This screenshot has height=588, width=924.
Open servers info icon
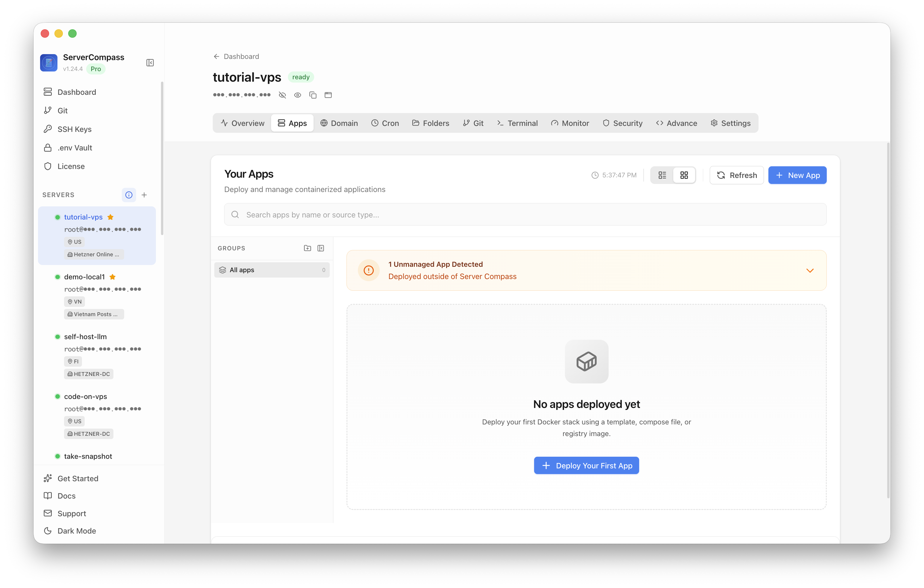click(129, 195)
